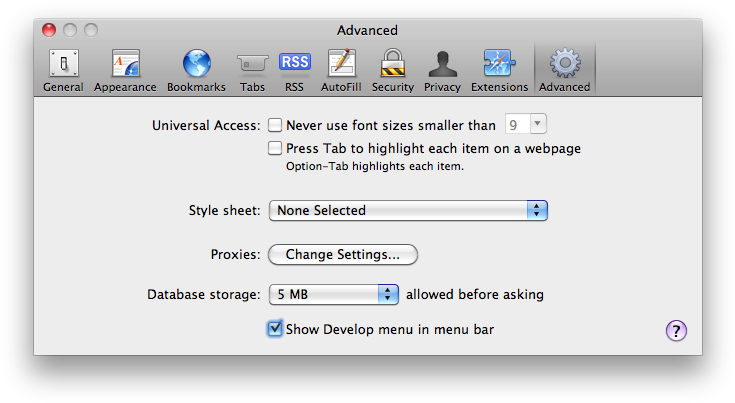The height and width of the screenshot is (403, 735).
Task: Select the Advanced gear icon
Action: coord(565,70)
